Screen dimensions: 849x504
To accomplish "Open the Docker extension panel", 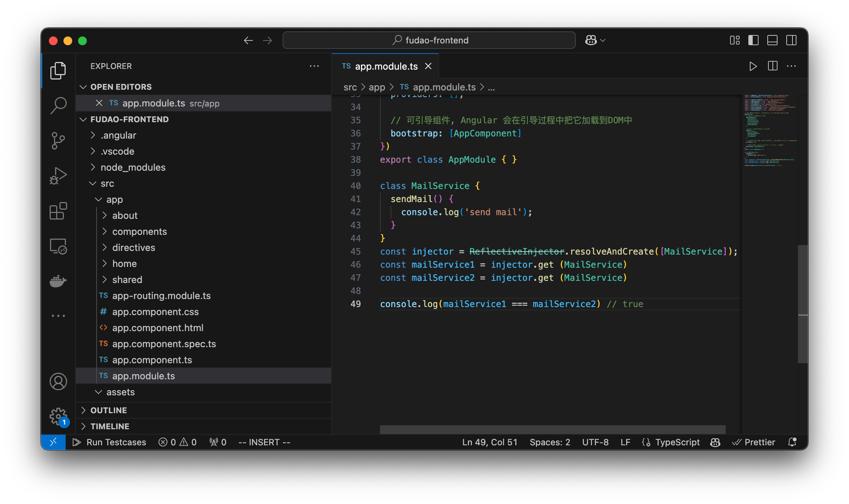I will tap(58, 281).
